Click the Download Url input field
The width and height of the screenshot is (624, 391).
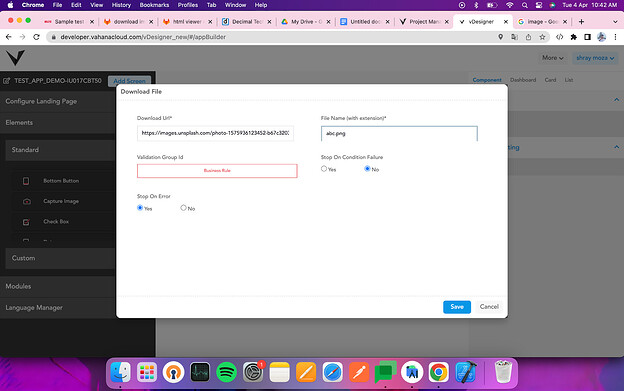click(215, 133)
